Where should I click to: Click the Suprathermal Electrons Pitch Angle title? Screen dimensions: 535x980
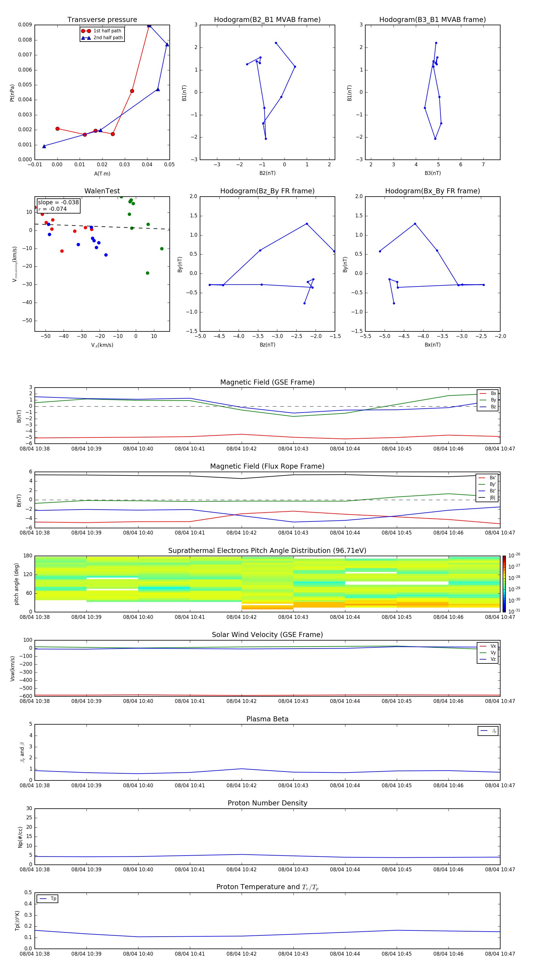pyautogui.click(x=267, y=551)
